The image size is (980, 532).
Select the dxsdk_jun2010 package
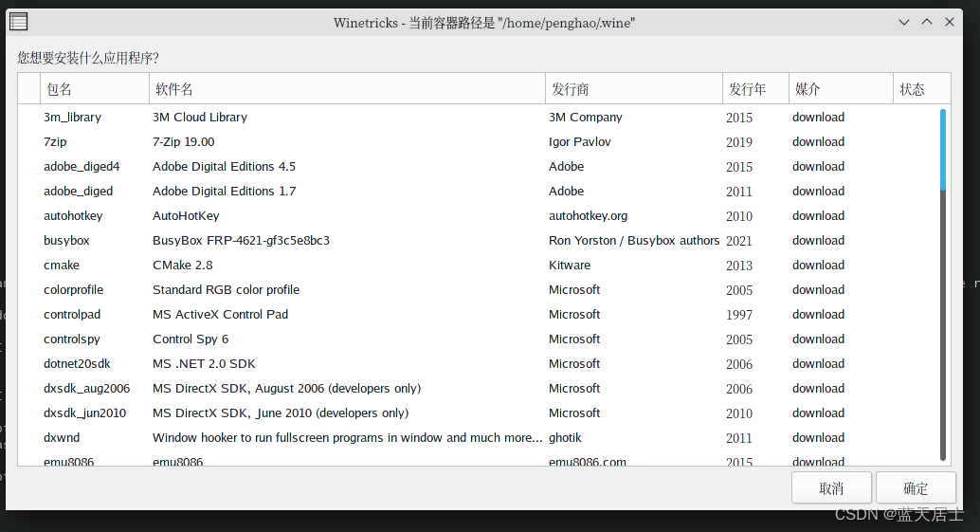pyautogui.click(x=84, y=413)
